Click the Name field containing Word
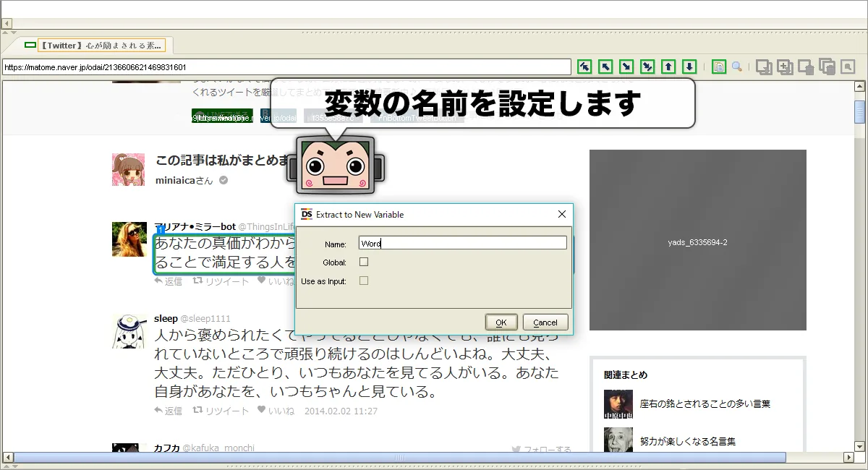 463,244
